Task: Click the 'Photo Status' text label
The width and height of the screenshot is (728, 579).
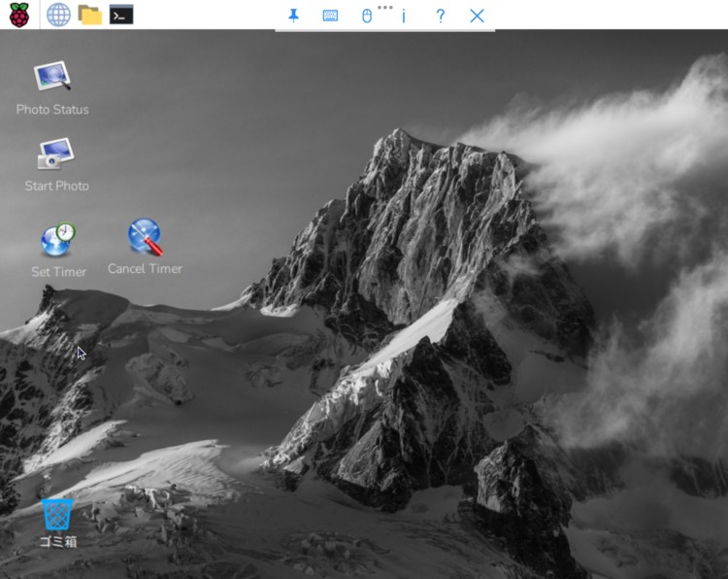Action: [52, 110]
